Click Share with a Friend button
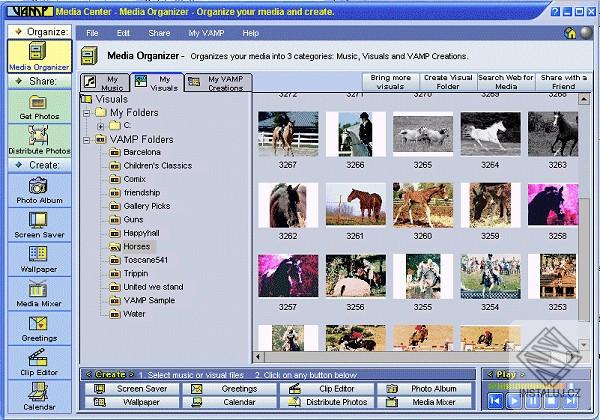 (x=563, y=82)
